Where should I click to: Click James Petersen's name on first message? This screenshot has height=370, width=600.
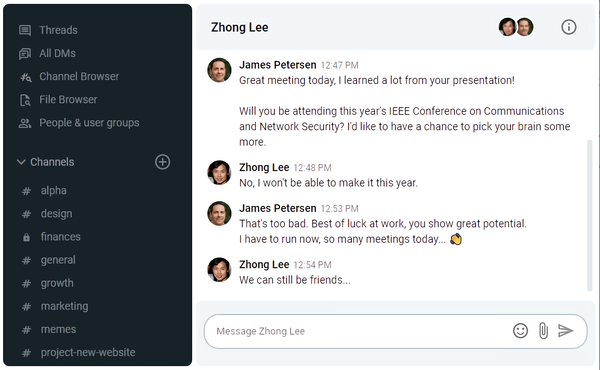[x=278, y=65]
